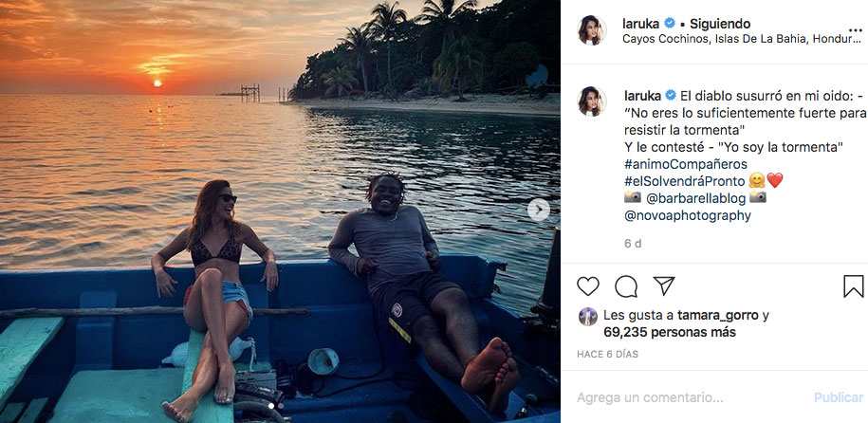The image size is (868, 423).
Task: Click laruka avatar beside the caption
Action: 591,101
